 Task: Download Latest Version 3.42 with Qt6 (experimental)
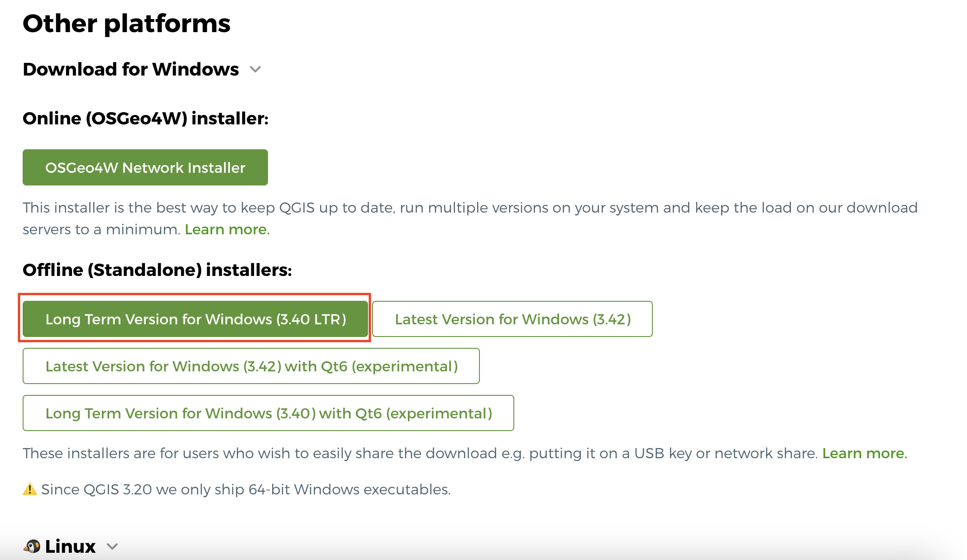click(251, 366)
